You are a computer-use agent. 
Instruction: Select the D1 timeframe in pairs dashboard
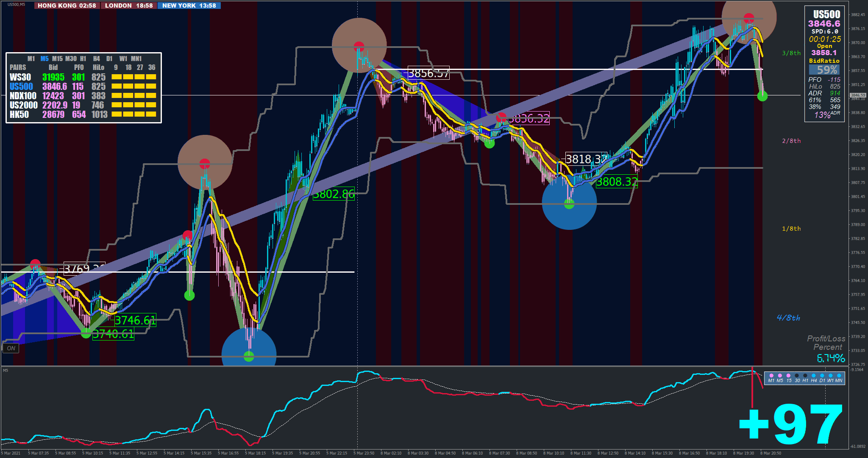tap(109, 59)
